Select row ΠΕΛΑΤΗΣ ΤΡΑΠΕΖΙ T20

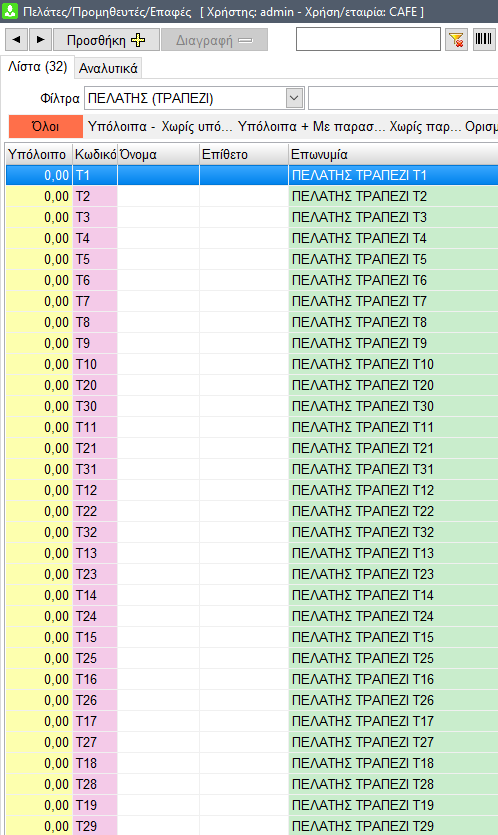[251, 385]
